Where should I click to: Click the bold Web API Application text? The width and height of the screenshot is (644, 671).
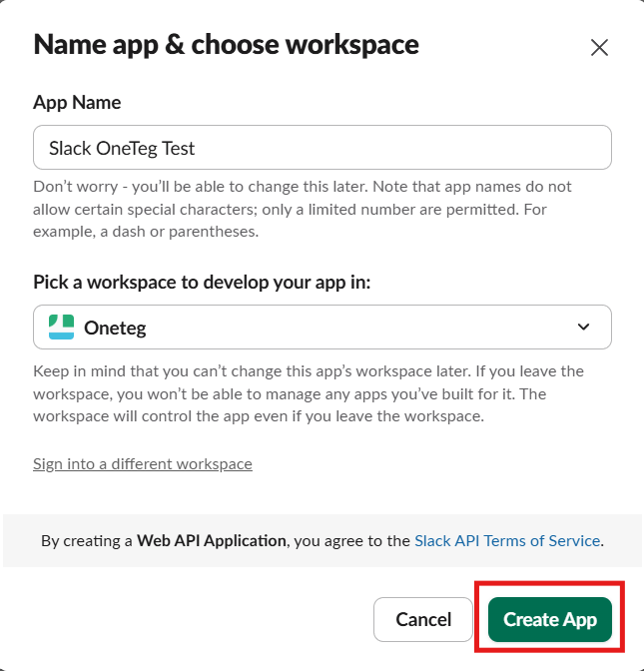click(212, 541)
